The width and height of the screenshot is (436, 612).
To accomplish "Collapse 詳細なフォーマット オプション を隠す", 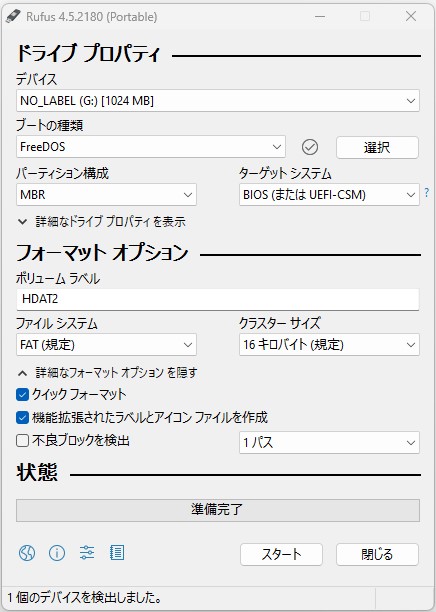I will [107, 373].
